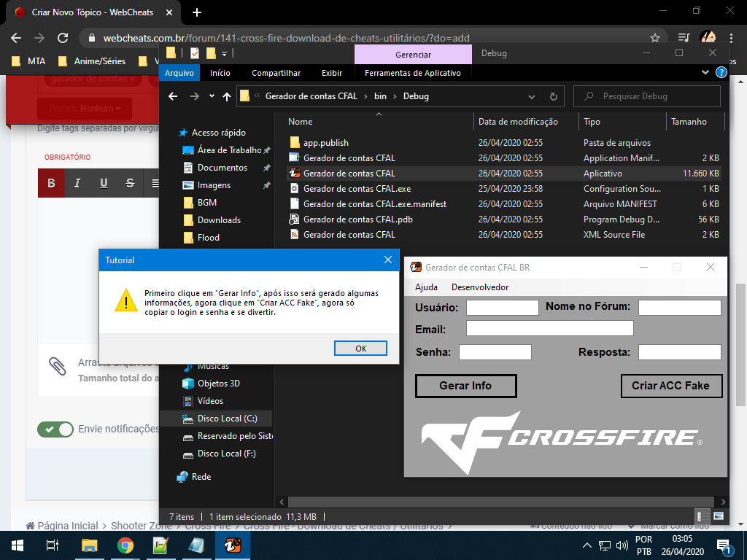Focus the Senha input field
The height and width of the screenshot is (560, 747).
pyautogui.click(x=495, y=352)
